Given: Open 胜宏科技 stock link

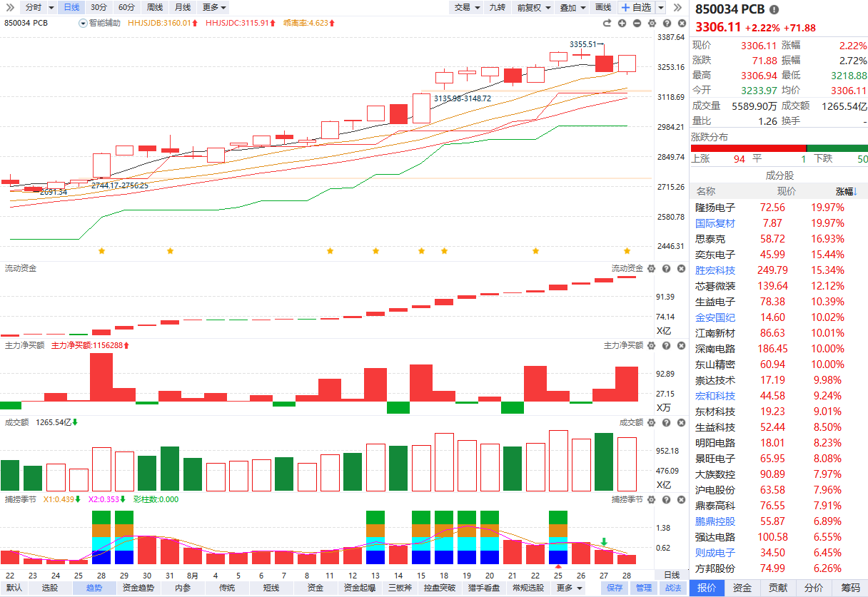Looking at the screenshot, I should click(x=715, y=270).
